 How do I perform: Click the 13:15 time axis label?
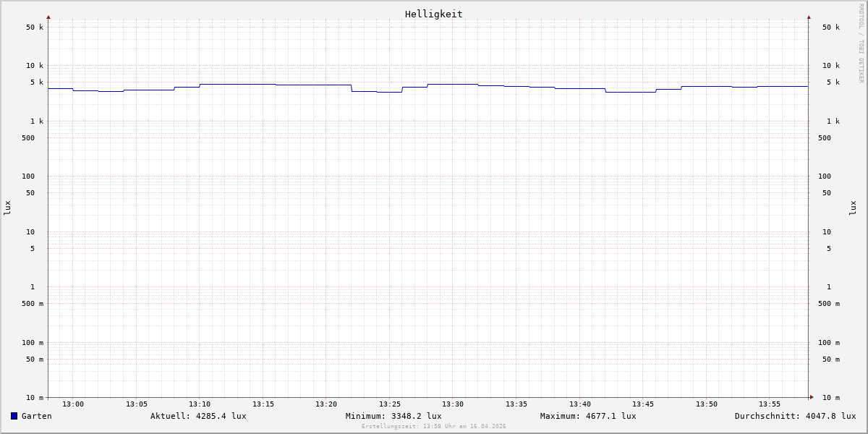[263, 404]
